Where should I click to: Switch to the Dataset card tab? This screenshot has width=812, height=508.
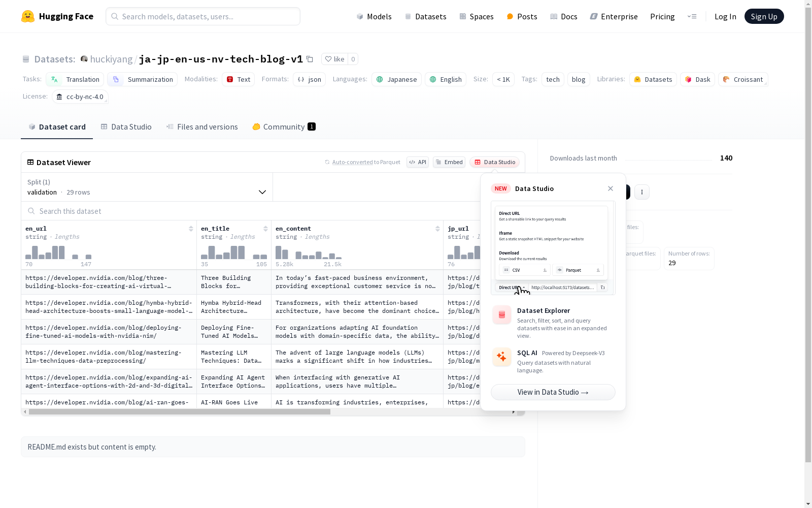click(x=57, y=127)
